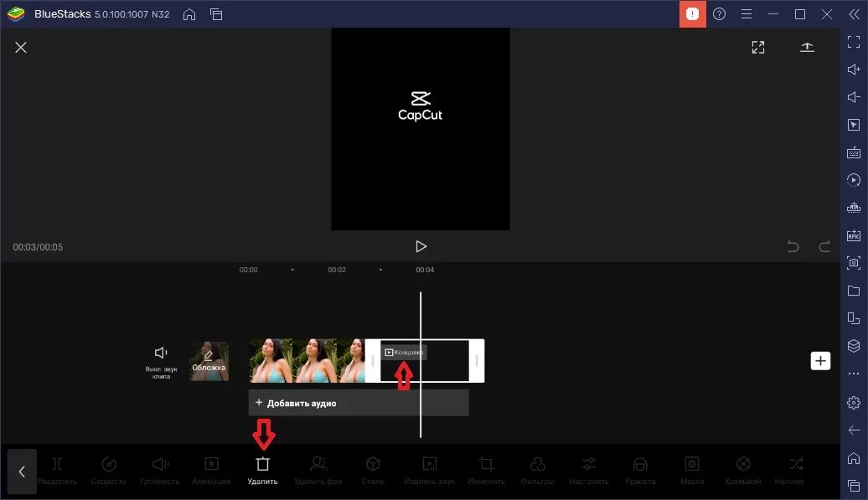868x500 pixels.
Task: Open macro recorder play-circle sidebar icon
Action: [854, 180]
